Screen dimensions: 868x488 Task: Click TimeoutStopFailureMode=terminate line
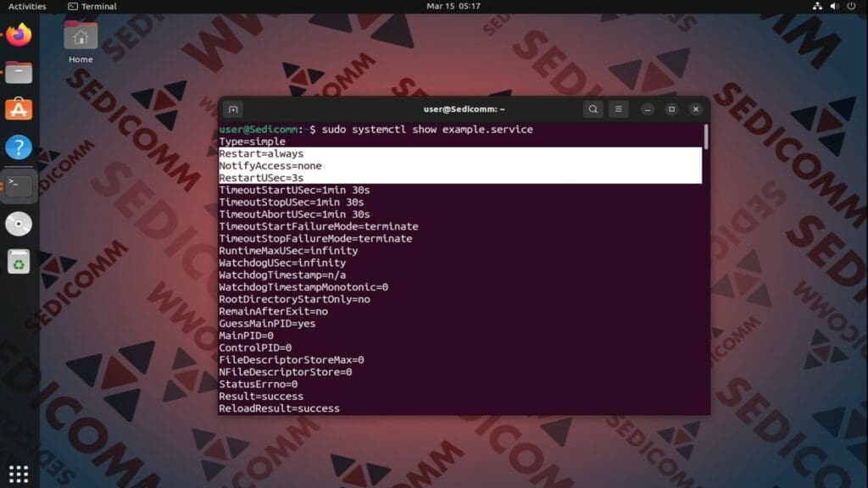pyautogui.click(x=315, y=239)
